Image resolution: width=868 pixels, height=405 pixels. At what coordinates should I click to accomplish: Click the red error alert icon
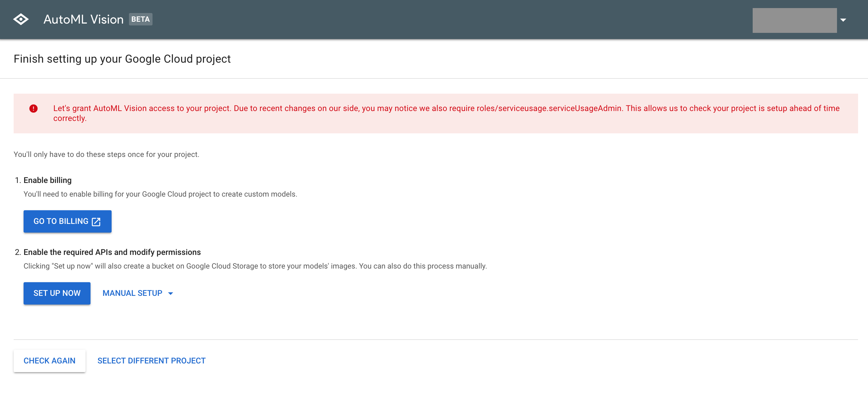point(33,109)
